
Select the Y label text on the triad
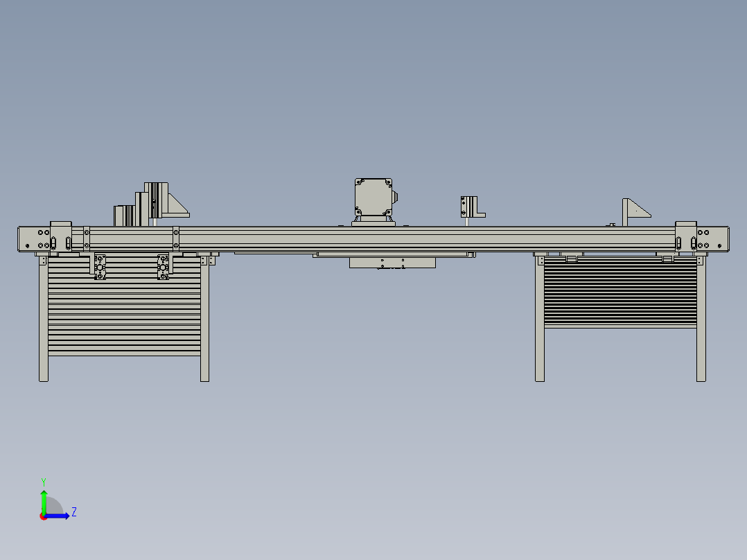pyautogui.click(x=44, y=482)
